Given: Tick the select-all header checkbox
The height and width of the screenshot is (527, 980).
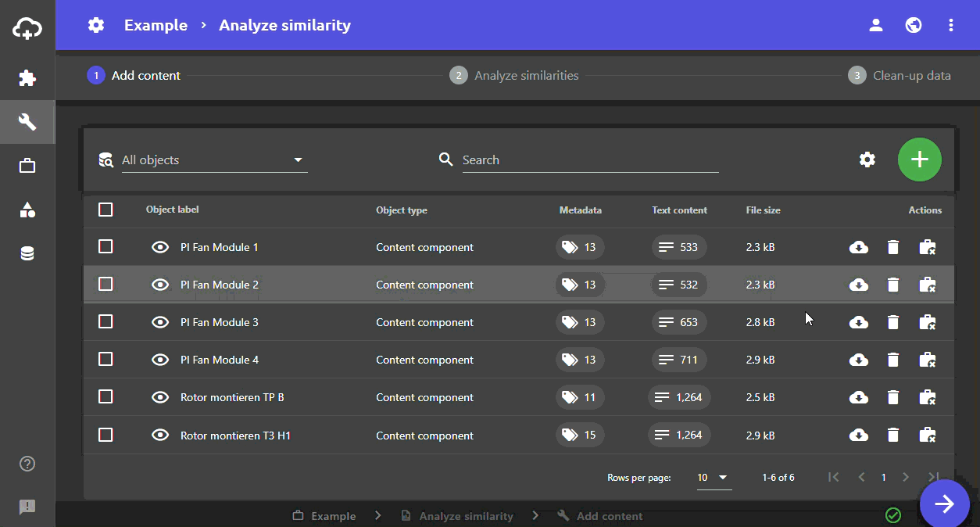Looking at the screenshot, I should 106,210.
